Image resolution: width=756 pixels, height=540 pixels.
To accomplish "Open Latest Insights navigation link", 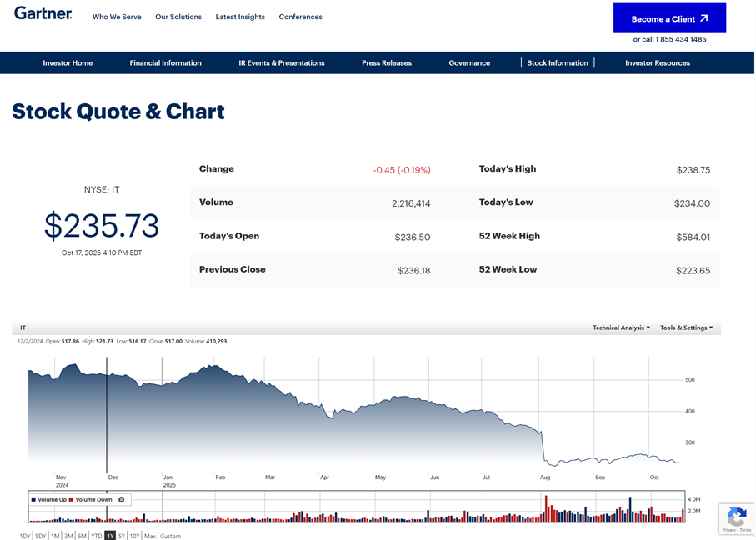I will click(x=240, y=17).
